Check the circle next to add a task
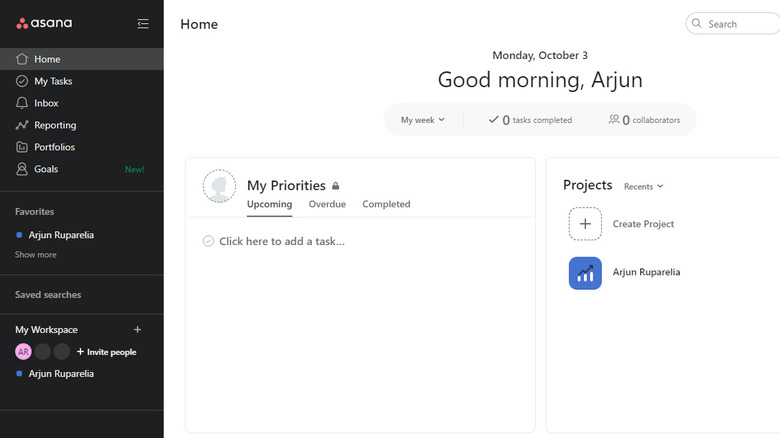Screen dimensions: 780x438 (x=208, y=241)
